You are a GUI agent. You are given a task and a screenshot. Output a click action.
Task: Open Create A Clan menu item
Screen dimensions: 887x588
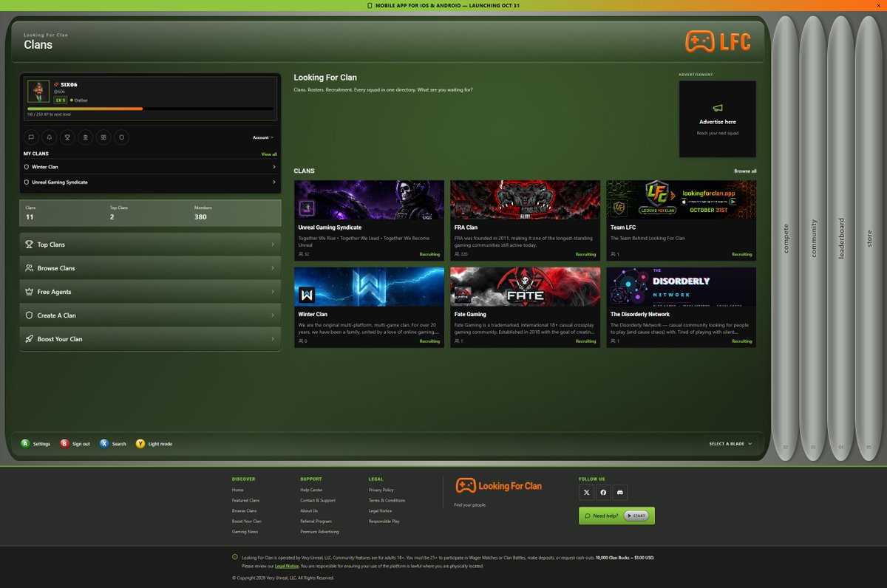[150, 315]
